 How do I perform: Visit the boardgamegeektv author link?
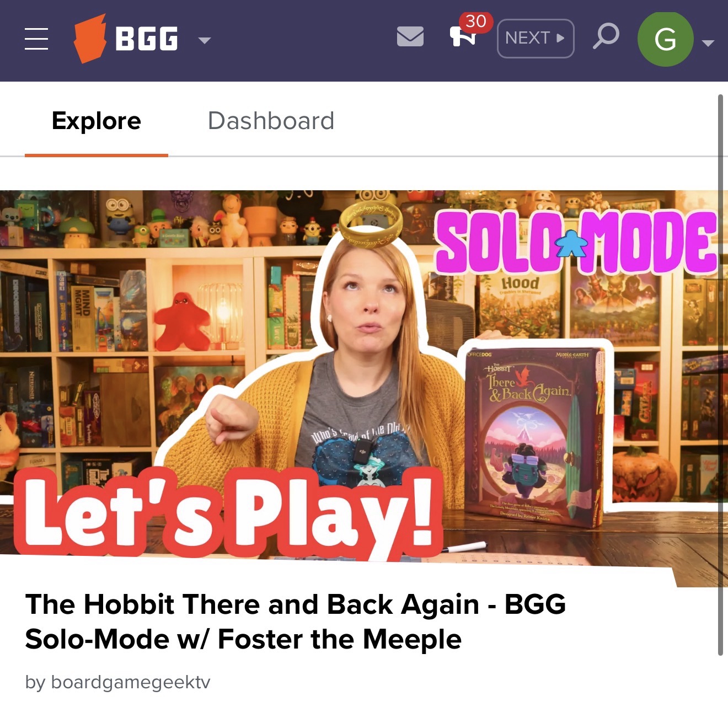131,682
